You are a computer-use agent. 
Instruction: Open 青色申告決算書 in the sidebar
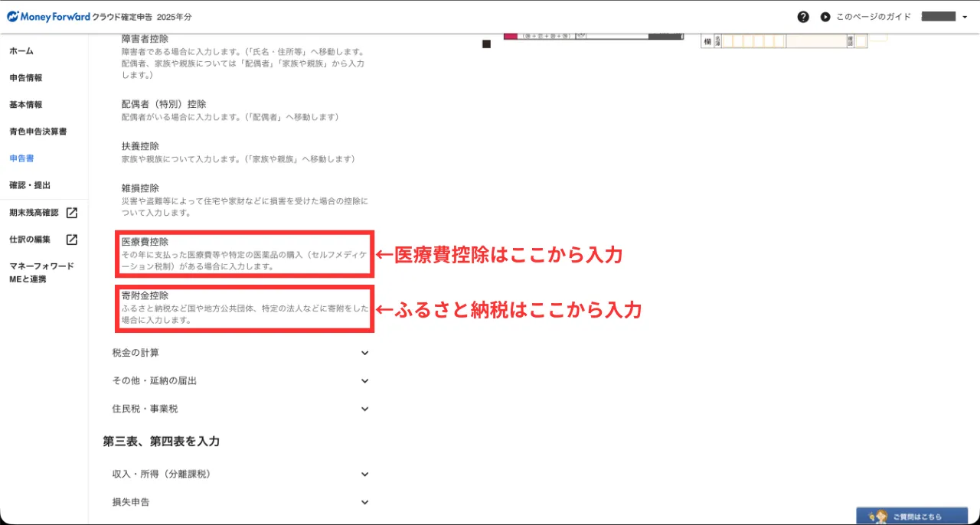pos(38,132)
